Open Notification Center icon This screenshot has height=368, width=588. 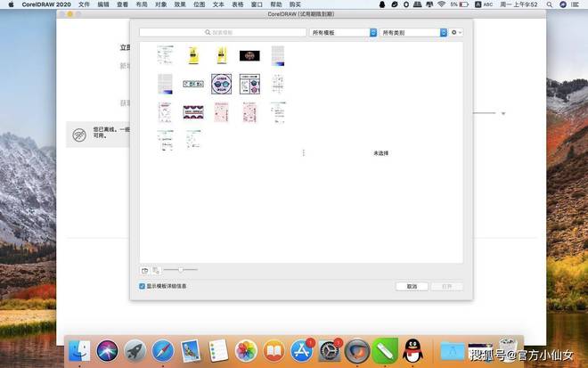575,4
